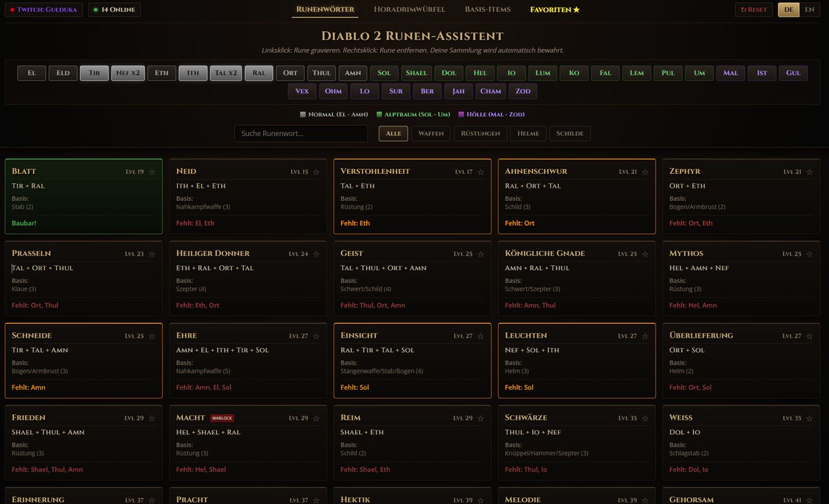
Task: Deselect the Tir rune
Action: pos(95,72)
